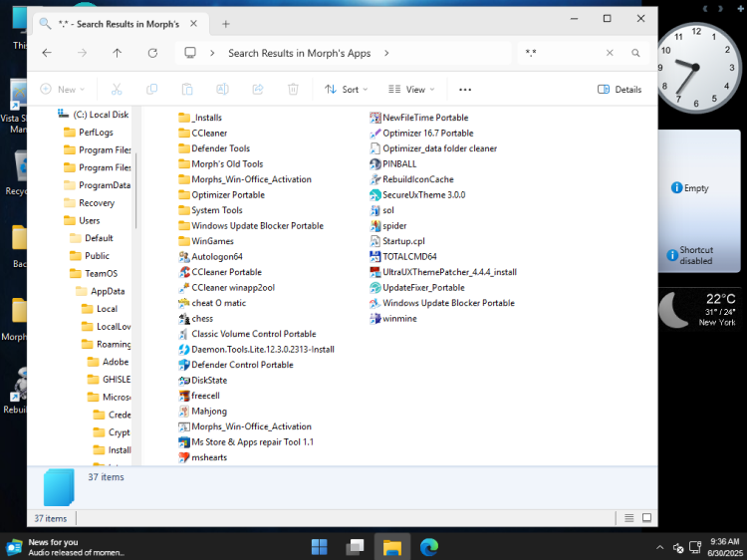Image resolution: width=747 pixels, height=560 pixels.
Task: Select the freecell game shortcut
Action: point(199,396)
